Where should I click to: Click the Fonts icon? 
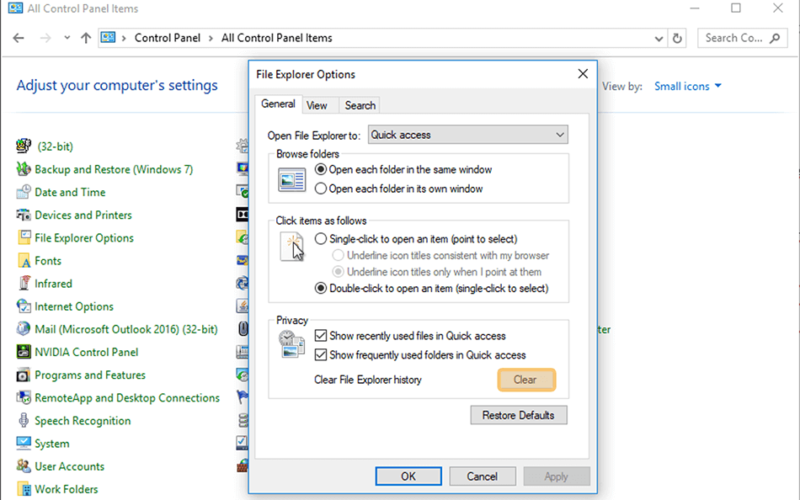tap(23, 261)
